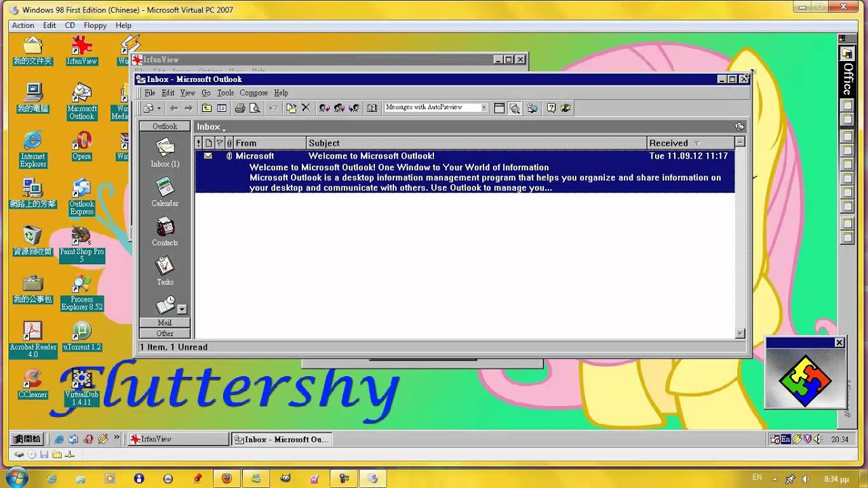
Task: Toggle the AutoPreview toolbar icon
Action: [x=515, y=108]
